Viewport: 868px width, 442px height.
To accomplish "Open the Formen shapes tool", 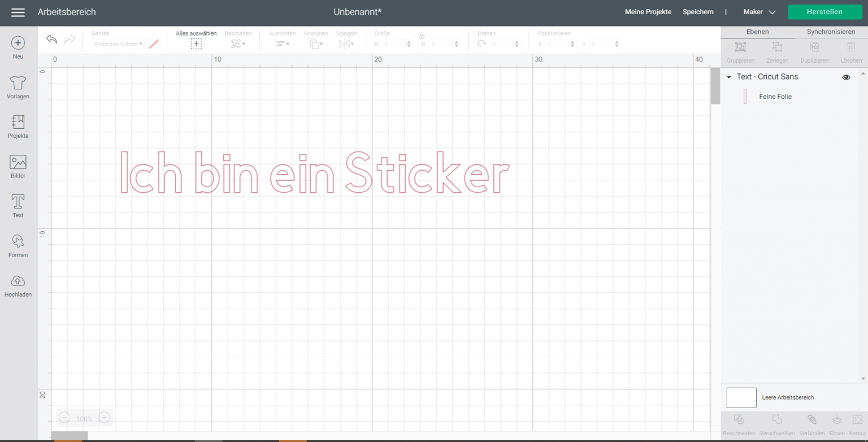I will (18, 245).
